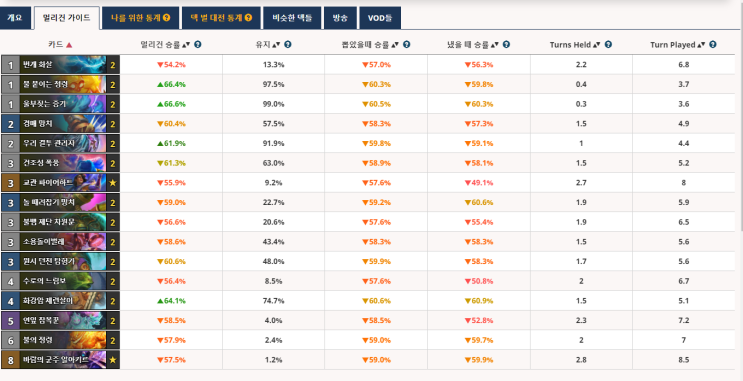Open the 불의 정령 card tile

click(60, 340)
